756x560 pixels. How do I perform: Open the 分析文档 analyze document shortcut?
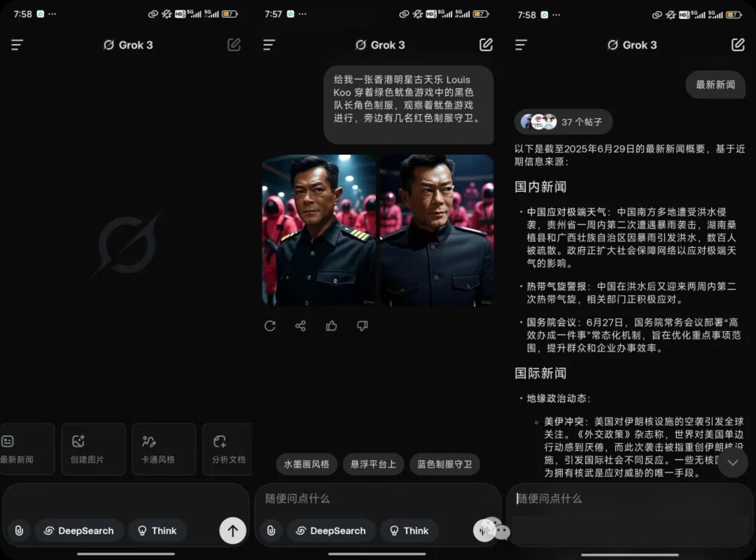pyautogui.click(x=228, y=449)
